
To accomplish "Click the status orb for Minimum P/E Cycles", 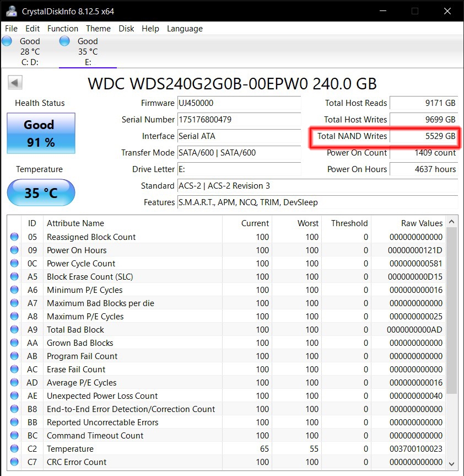I will pos(14,290).
